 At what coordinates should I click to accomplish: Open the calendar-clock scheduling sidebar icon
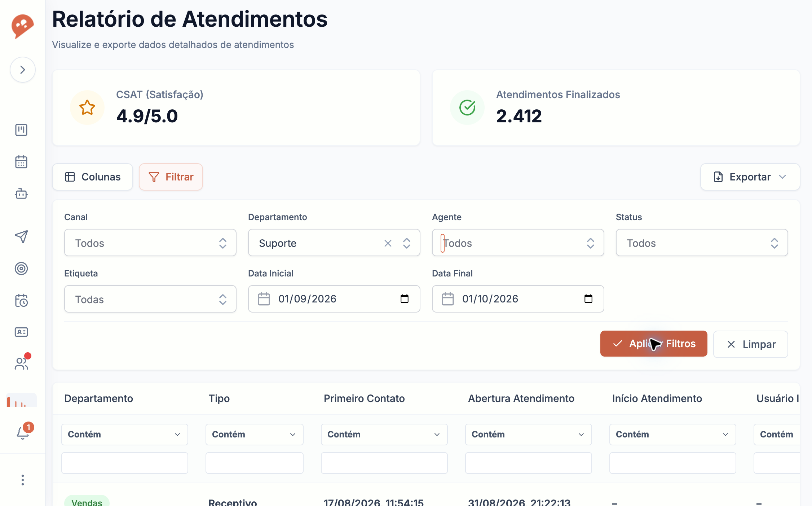click(21, 300)
